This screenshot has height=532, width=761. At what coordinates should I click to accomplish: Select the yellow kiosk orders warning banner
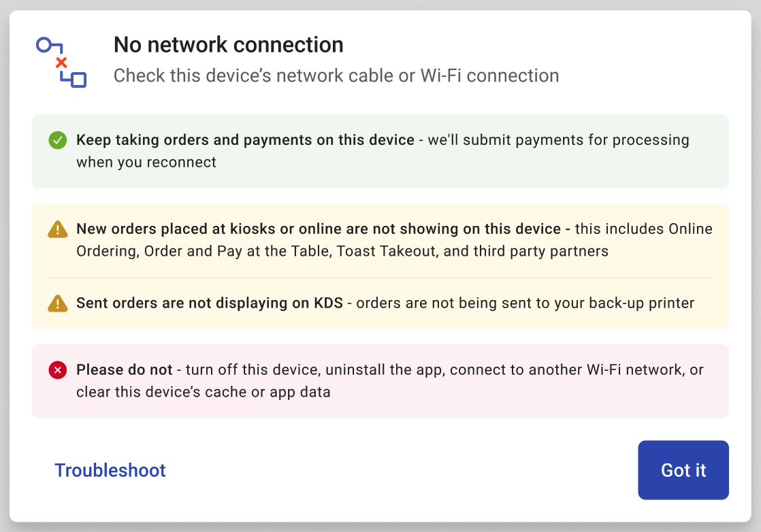pos(380,239)
